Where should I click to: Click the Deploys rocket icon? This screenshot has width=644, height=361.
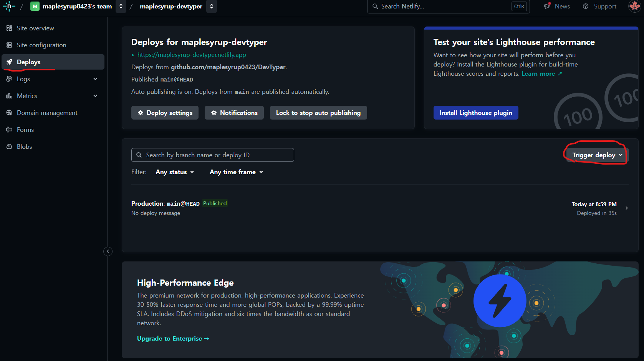pyautogui.click(x=9, y=62)
